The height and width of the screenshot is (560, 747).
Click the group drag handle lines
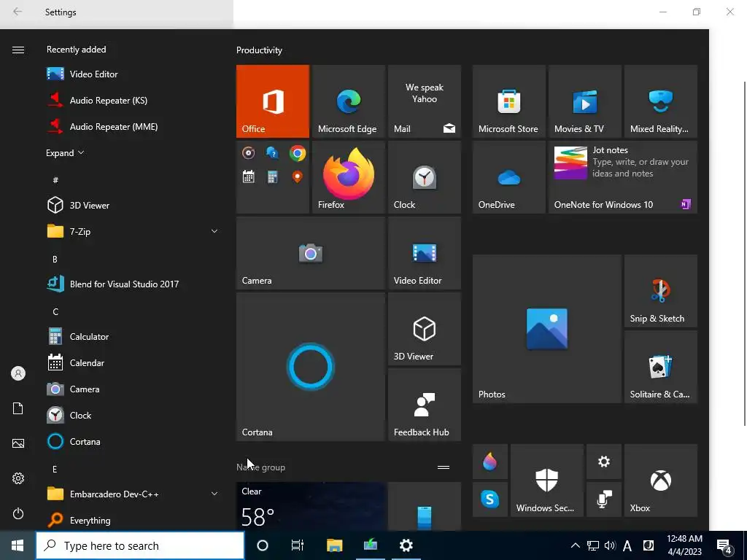(x=444, y=467)
